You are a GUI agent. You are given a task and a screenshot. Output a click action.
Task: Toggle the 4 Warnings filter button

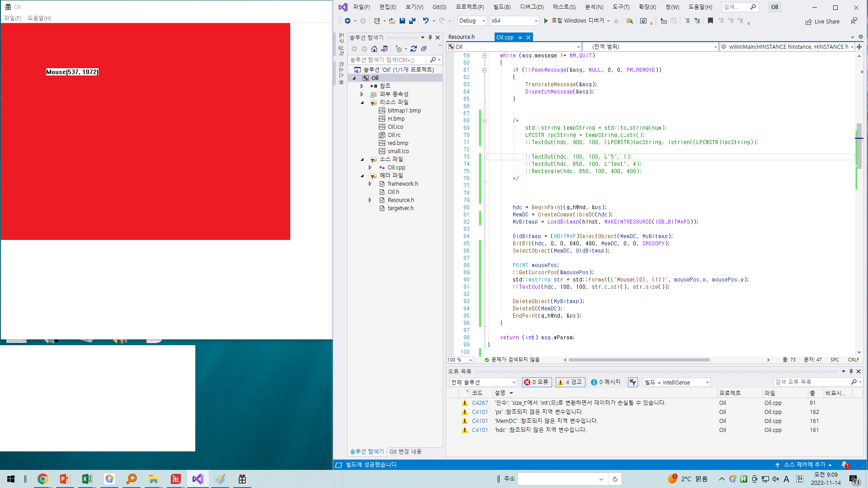click(x=570, y=382)
